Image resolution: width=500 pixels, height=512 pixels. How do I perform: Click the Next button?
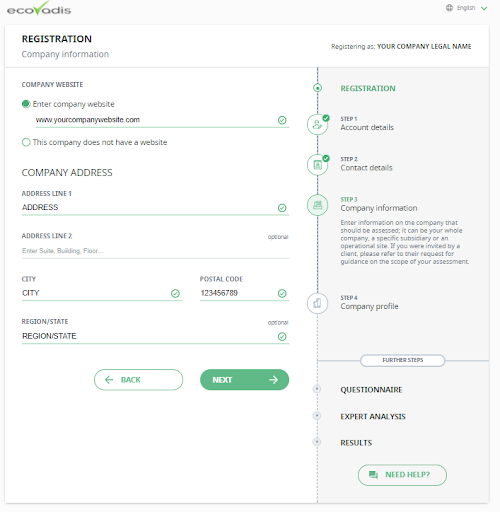pos(244,380)
